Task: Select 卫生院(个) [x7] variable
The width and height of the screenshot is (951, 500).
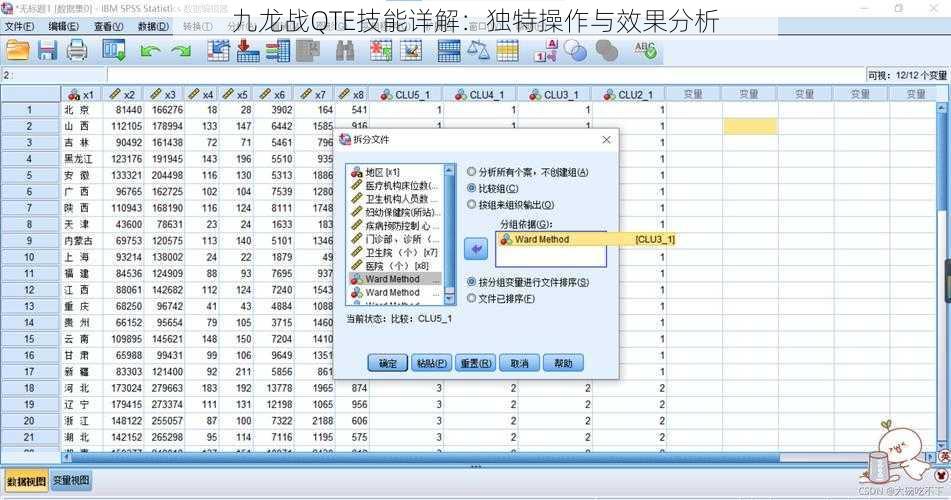Action: 395,252
